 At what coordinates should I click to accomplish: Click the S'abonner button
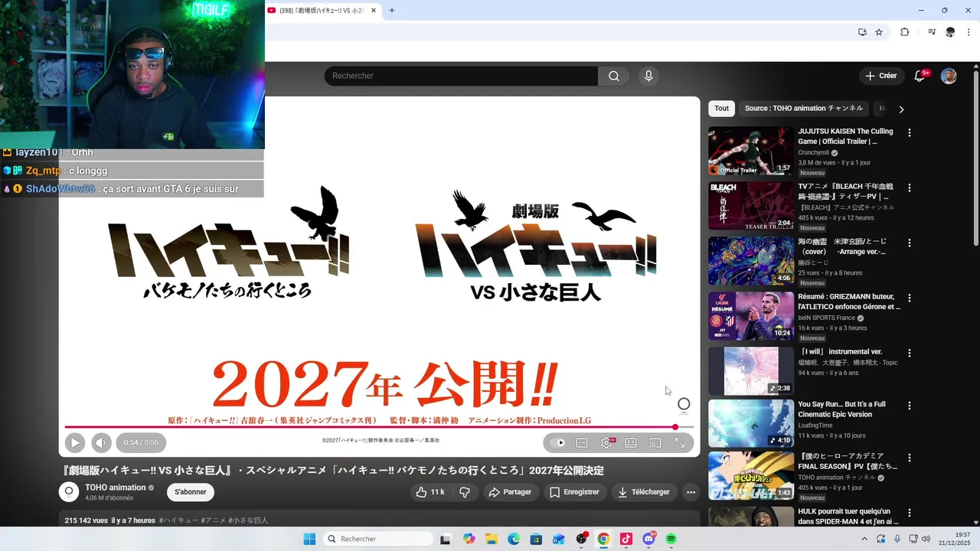(x=190, y=492)
